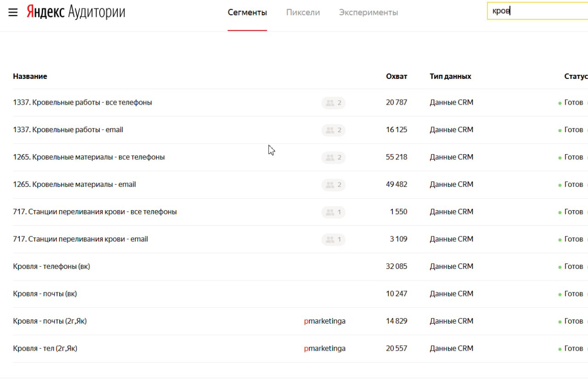The width and height of the screenshot is (588, 380).
Task: Go to the Эксперименты tab
Action: pos(368,13)
